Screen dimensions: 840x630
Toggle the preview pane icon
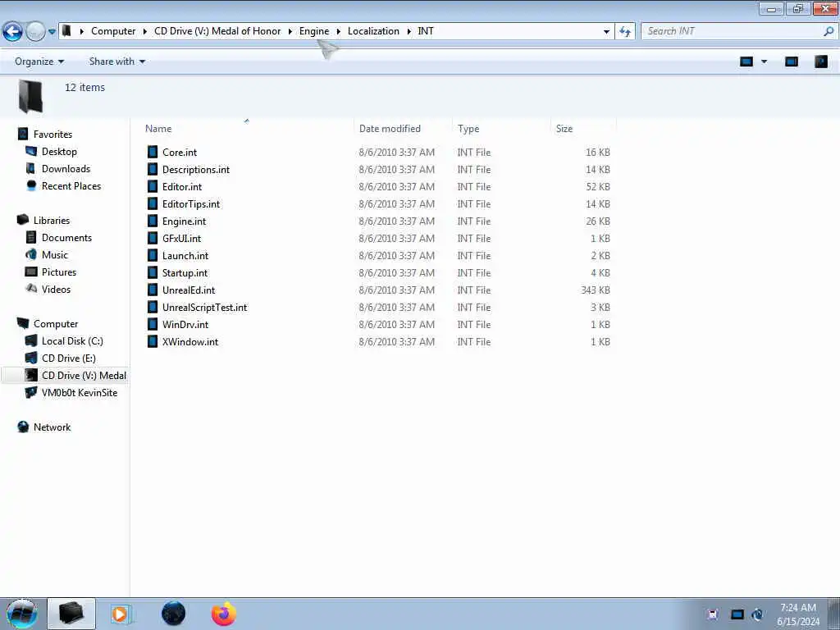point(792,62)
